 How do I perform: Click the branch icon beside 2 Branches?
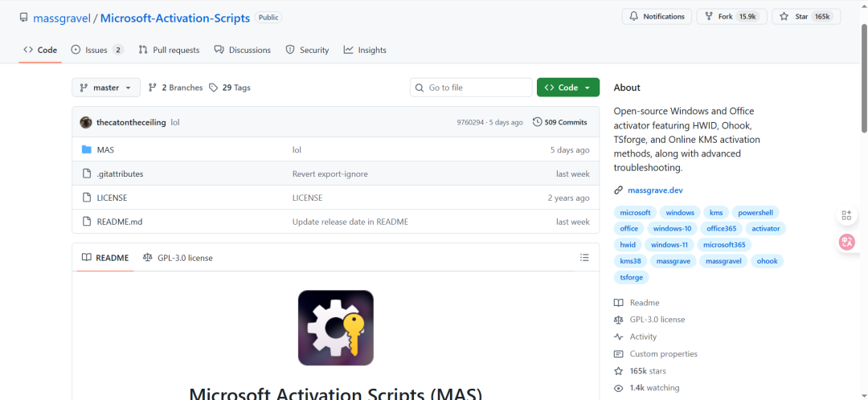153,88
